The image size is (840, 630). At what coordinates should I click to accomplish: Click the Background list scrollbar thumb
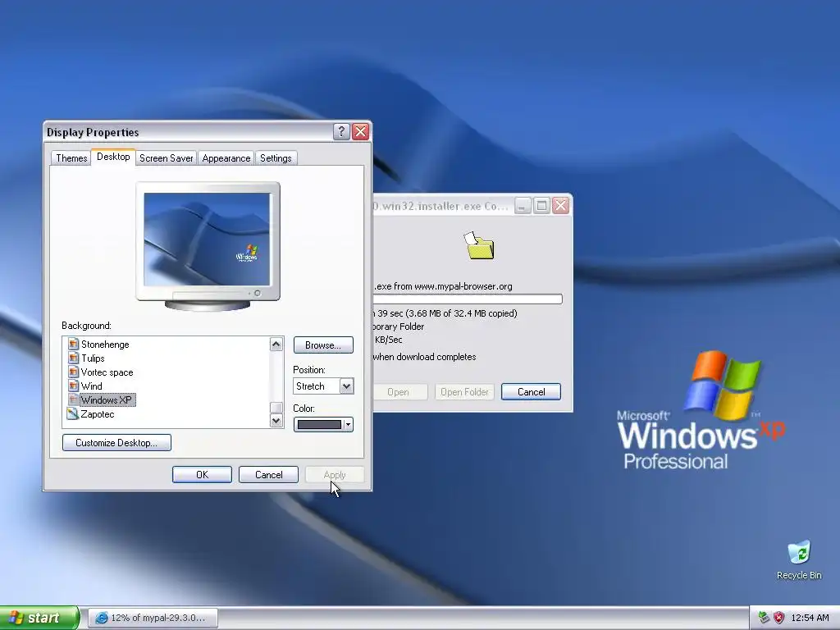click(276, 408)
